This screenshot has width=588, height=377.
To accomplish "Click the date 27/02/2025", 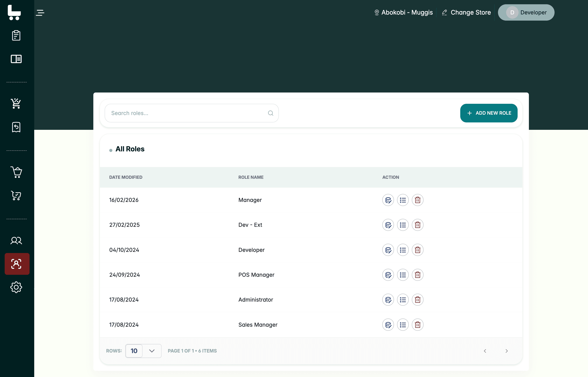I will click(x=124, y=225).
